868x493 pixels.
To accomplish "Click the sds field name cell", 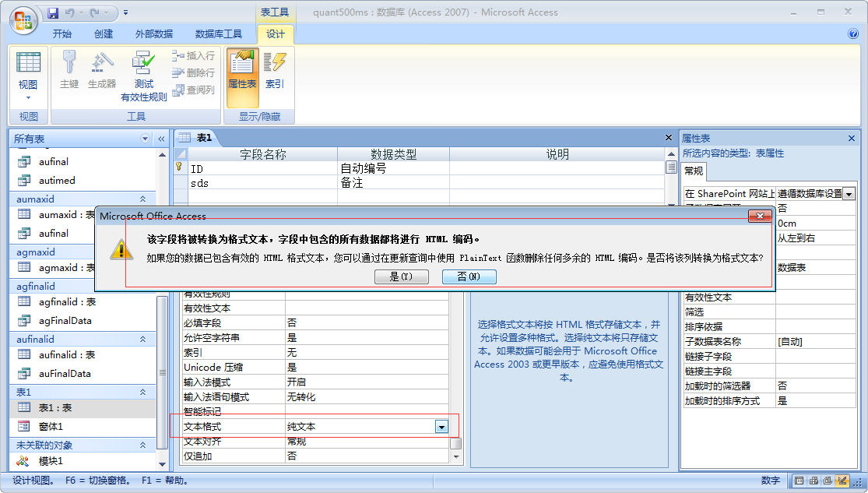I will tap(263, 183).
